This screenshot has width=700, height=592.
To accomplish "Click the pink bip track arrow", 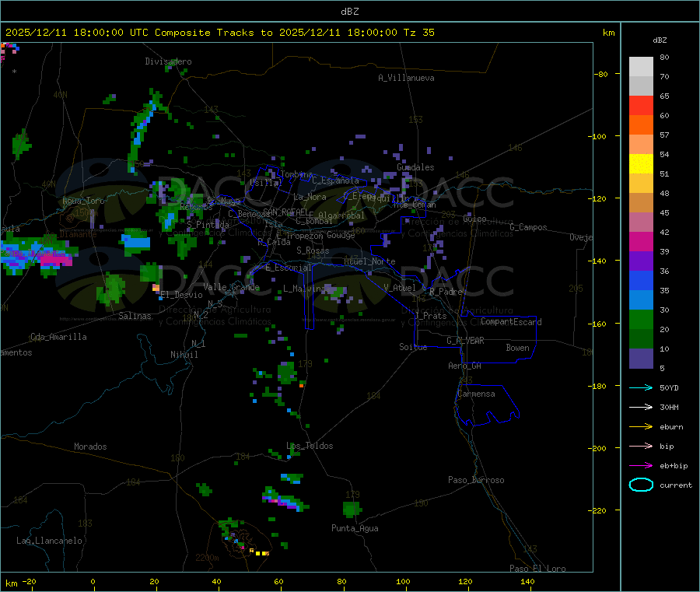I will pyautogui.click(x=641, y=446).
